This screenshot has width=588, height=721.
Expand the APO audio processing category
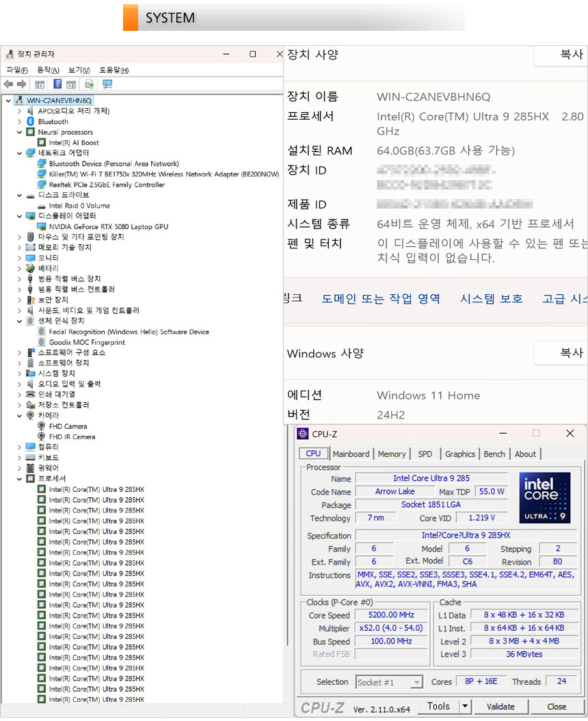pos(20,111)
